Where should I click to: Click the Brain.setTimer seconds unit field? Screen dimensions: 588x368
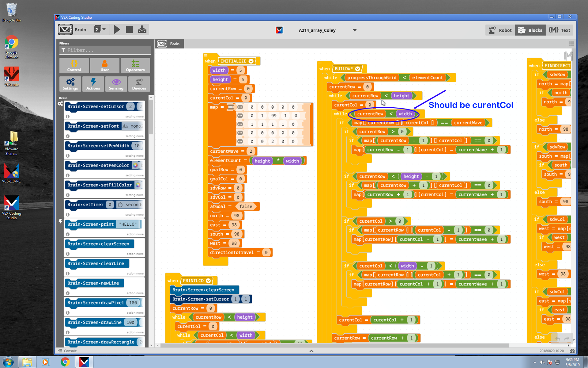[130, 205]
